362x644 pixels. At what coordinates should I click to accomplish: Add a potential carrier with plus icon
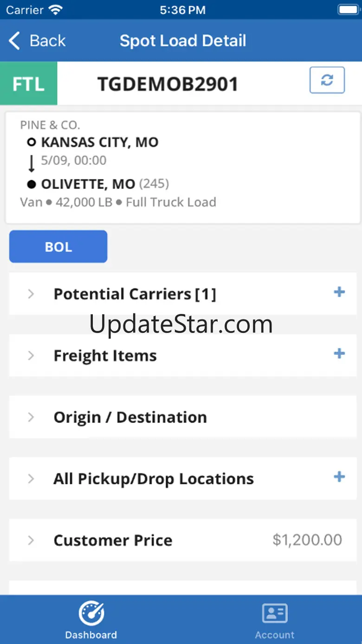click(x=339, y=292)
